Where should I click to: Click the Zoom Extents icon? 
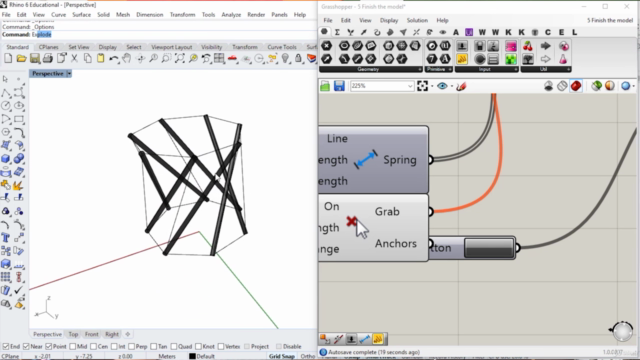click(x=180, y=59)
